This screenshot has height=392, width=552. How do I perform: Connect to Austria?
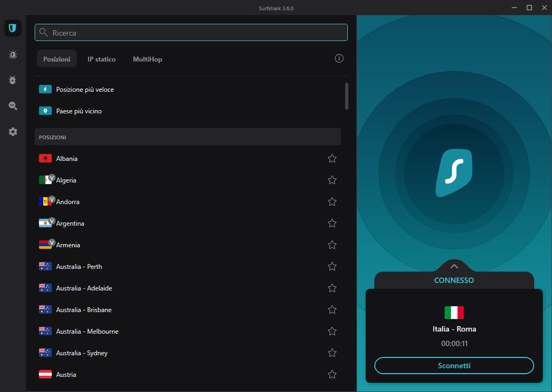tap(187, 374)
